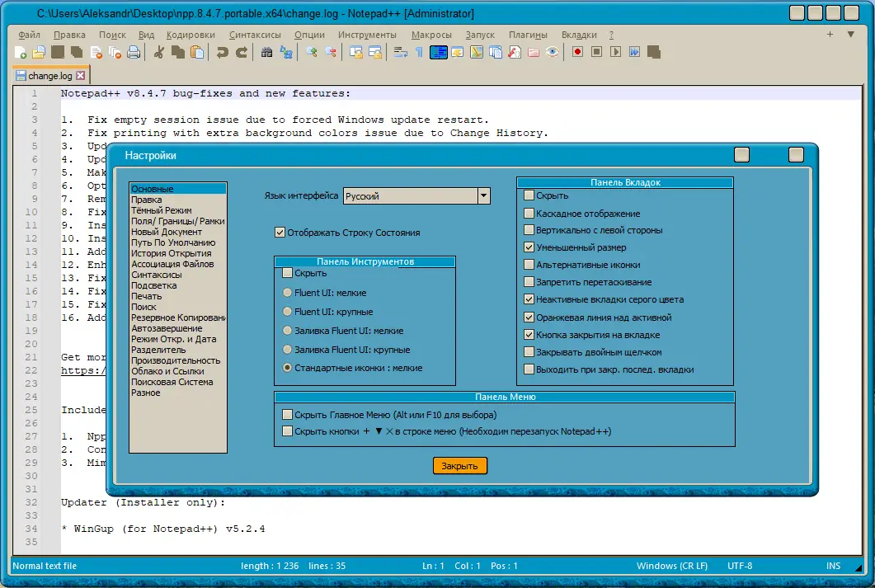This screenshot has width=875, height=588.
Task: Click the Save toolbar icon
Action: pyautogui.click(x=58, y=53)
